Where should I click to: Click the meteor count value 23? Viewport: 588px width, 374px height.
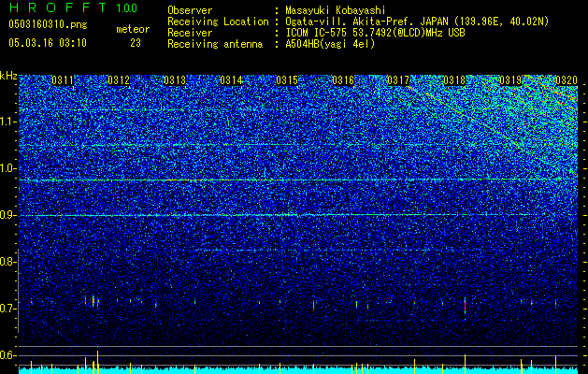click(136, 43)
